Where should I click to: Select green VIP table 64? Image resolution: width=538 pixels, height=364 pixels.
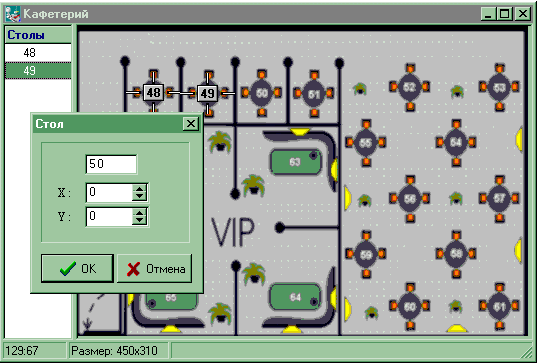(x=295, y=297)
